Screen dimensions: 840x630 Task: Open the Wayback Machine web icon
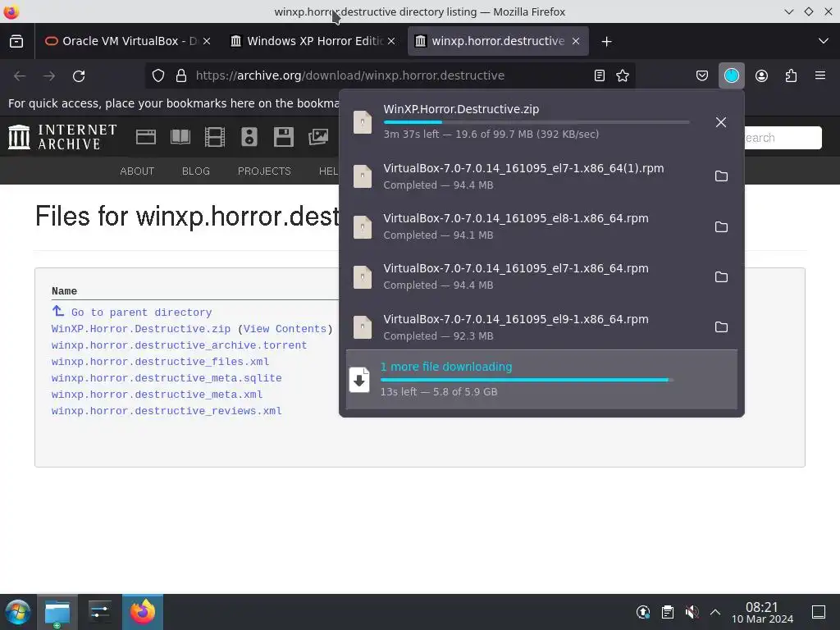[146, 137]
